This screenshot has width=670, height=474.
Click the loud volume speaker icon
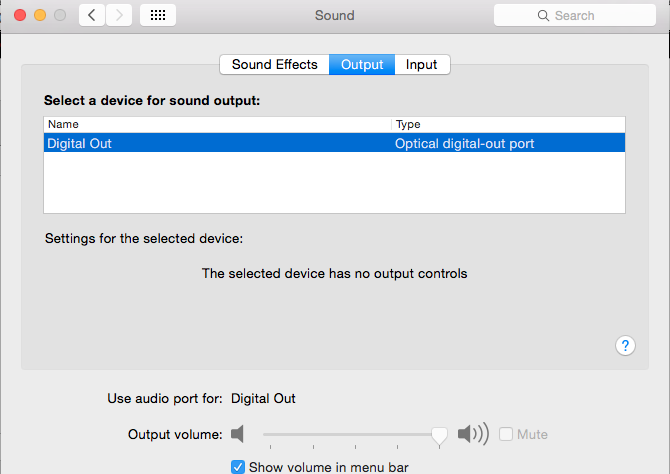(x=472, y=434)
